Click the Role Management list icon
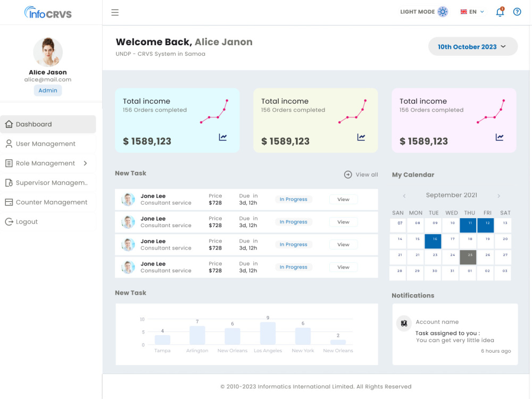532x399 pixels. pos(9,163)
